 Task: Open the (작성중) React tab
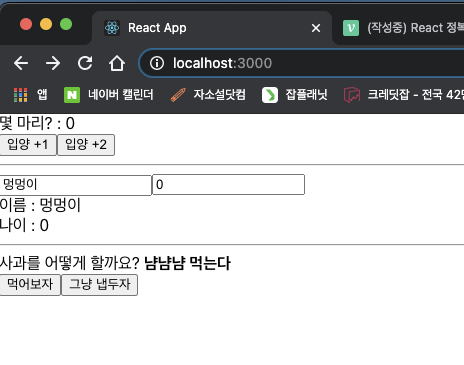pos(403,28)
